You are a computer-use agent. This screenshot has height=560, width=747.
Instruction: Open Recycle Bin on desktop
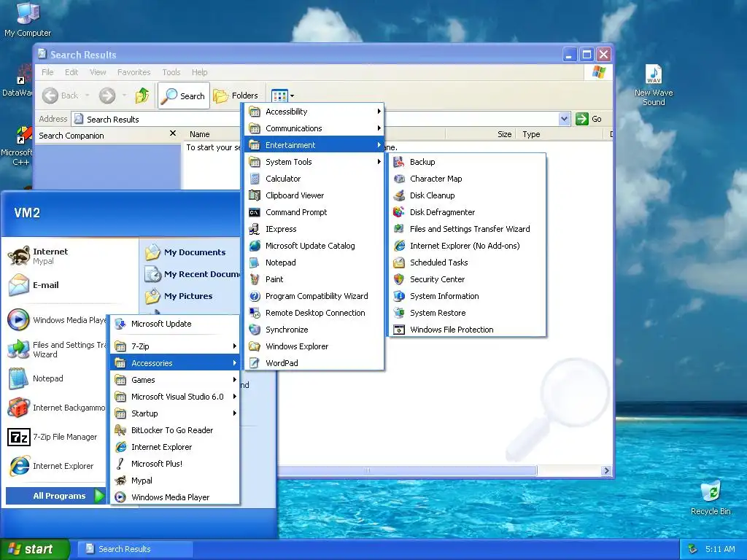pos(711,497)
